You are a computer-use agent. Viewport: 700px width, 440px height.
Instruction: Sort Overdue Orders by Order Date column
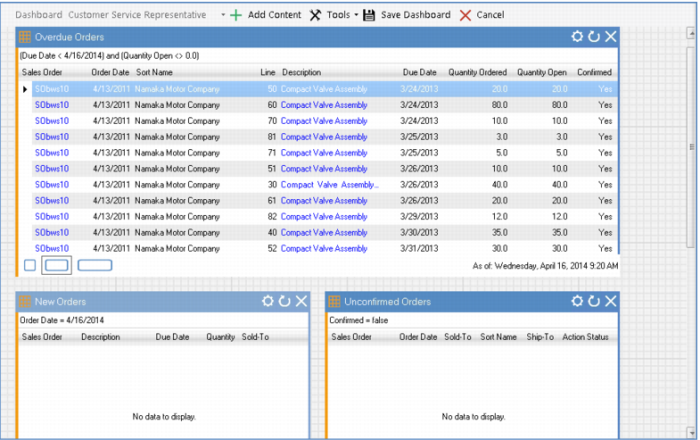[x=110, y=72]
